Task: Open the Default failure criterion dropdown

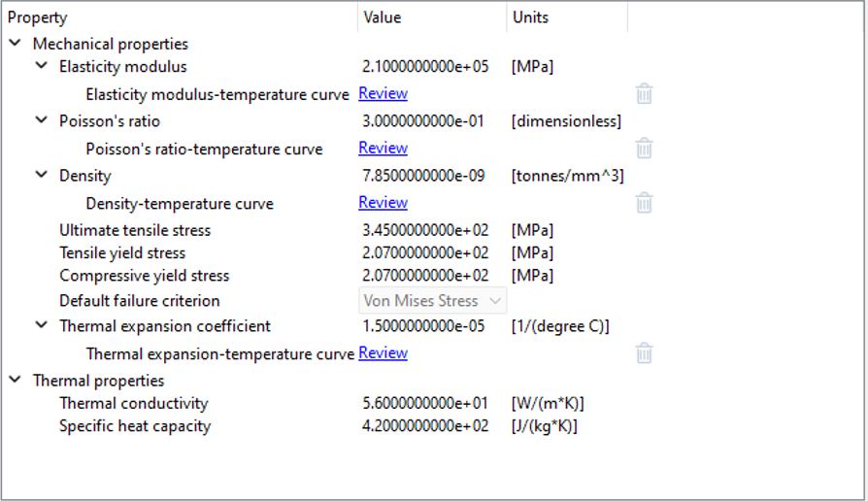Action: [433, 301]
